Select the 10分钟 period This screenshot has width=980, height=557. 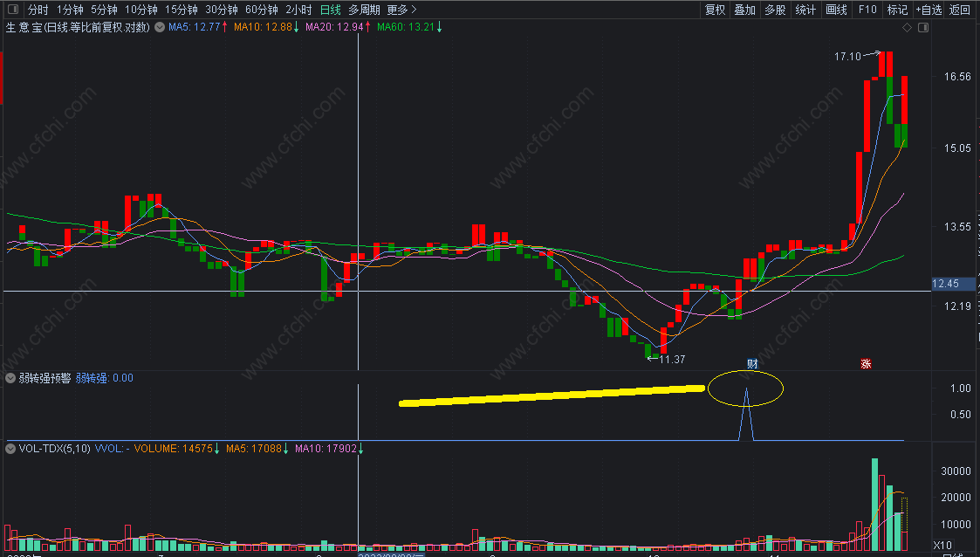coord(141,10)
